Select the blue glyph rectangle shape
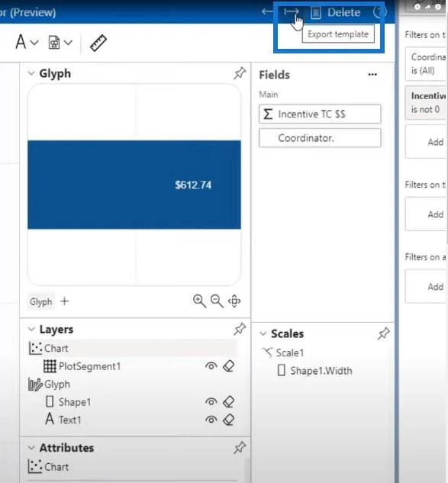The width and height of the screenshot is (448, 483). click(x=134, y=185)
